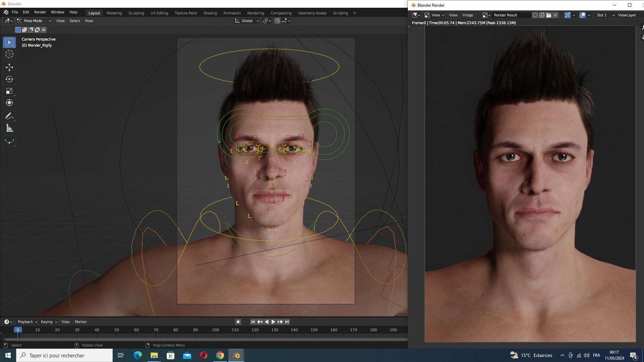The width and height of the screenshot is (644, 362).
Task: Select the Scale tool in the left toolbar
Action: 9,91
